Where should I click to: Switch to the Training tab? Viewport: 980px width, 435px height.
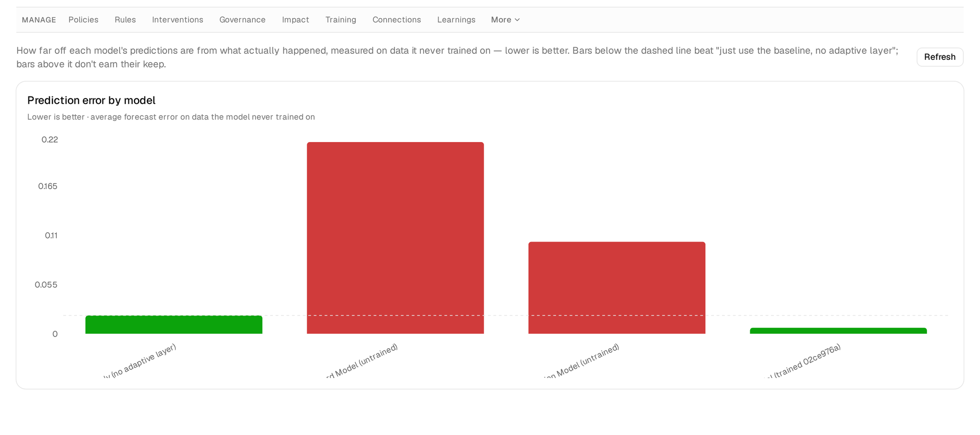click(341, 20)
